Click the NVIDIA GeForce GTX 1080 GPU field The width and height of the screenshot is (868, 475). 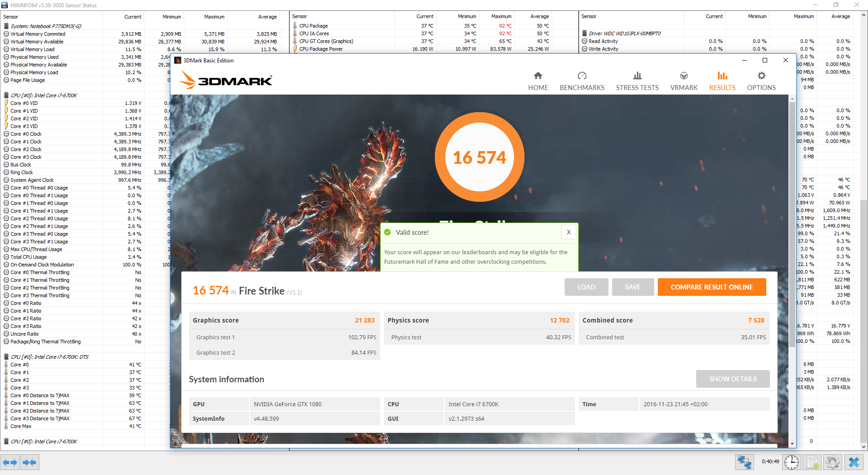[x=314, y=404]
